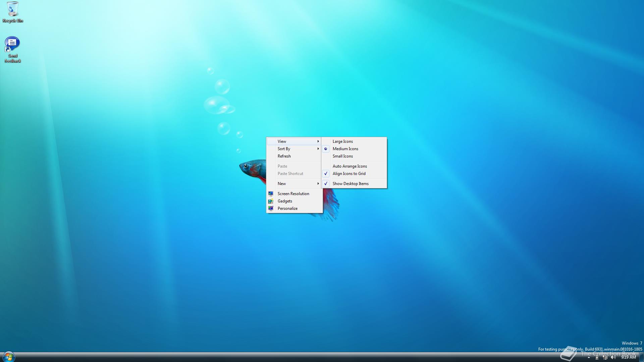The width and height of the screenshot is (644, 362).
Task: Click Refresh in the context menu
Action: tap(294, 156)
